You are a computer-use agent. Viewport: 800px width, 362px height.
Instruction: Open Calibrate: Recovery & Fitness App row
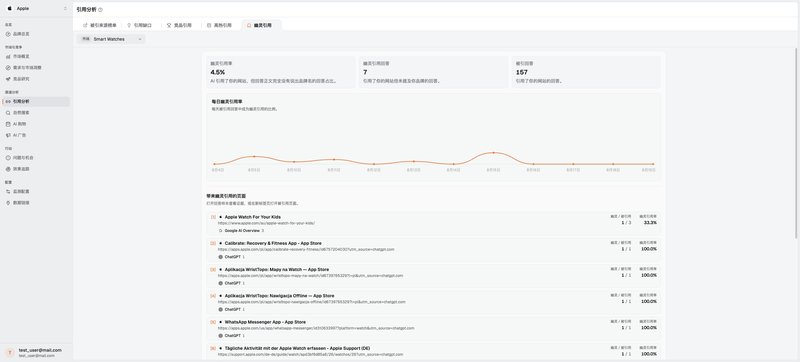pos(433,250)
